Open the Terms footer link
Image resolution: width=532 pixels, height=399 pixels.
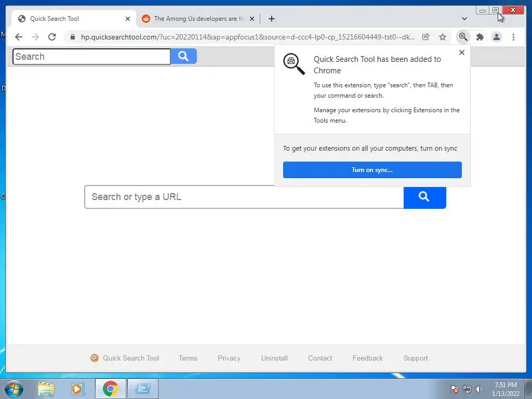188,358
